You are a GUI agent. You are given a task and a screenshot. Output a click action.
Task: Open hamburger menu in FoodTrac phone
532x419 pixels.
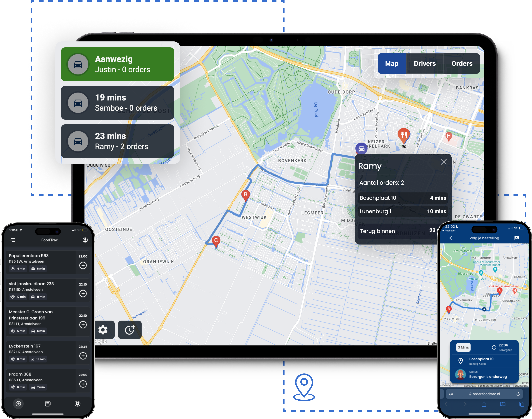tap(13, 240)
